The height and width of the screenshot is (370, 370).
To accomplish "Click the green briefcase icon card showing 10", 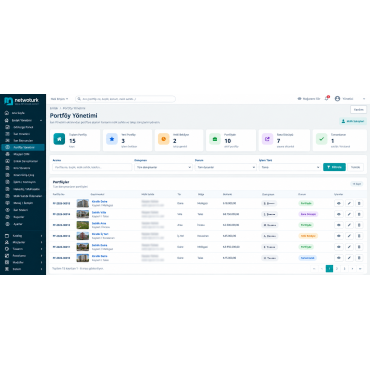I will [x=231, y=140].
